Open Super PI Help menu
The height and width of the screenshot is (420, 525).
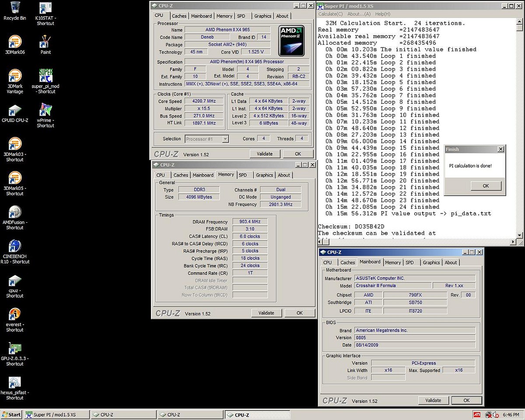point(383,14)
